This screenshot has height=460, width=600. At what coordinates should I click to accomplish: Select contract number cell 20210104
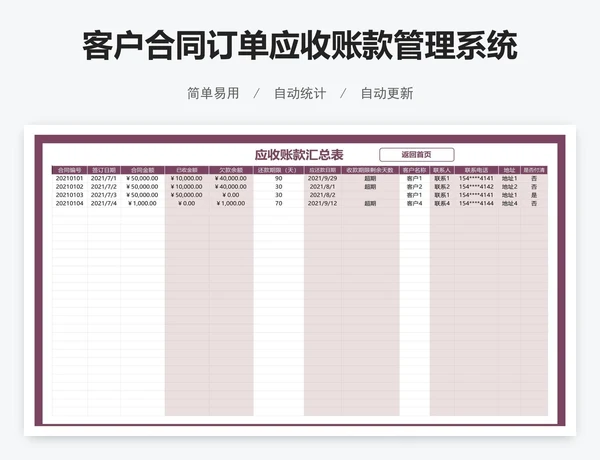69,204
